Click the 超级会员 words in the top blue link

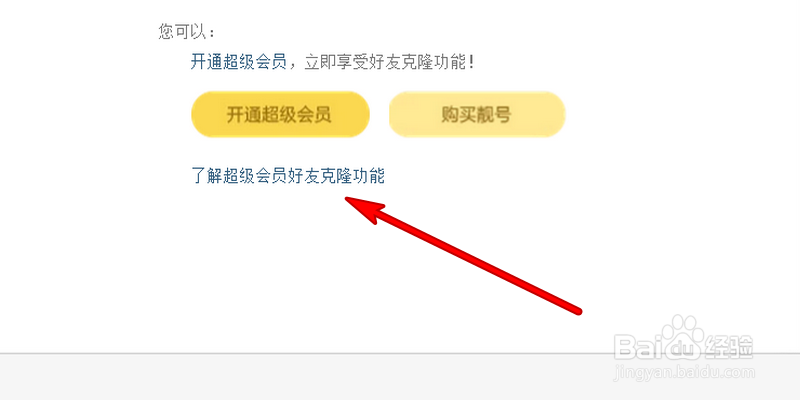coord(255,63)
